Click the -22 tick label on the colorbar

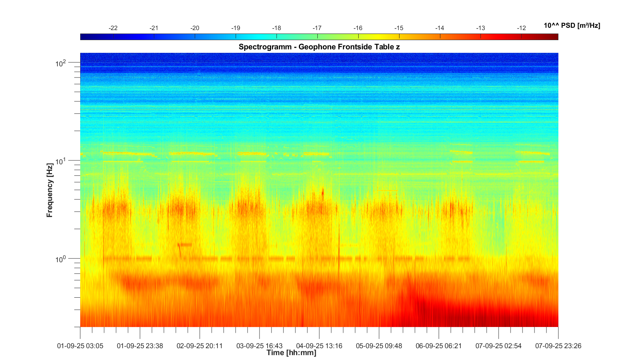tap(113, 28)
